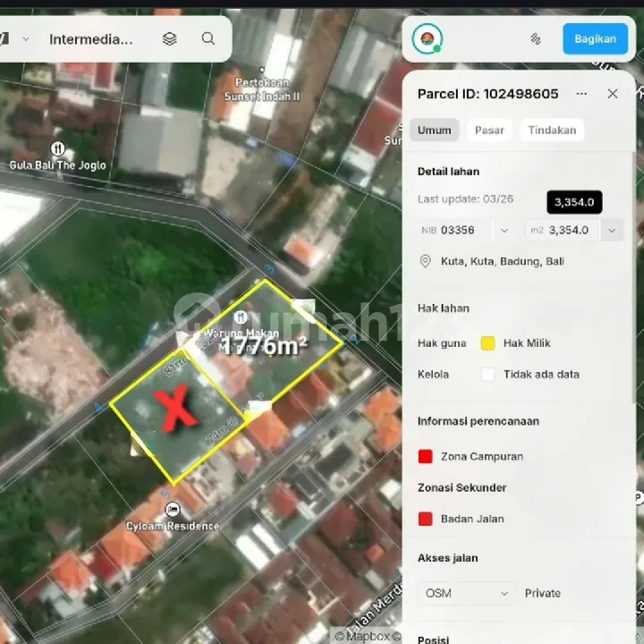Expand dropdown chevron left of Intermedia title
This screenshot has height=644, width=644.
[25, 39]
